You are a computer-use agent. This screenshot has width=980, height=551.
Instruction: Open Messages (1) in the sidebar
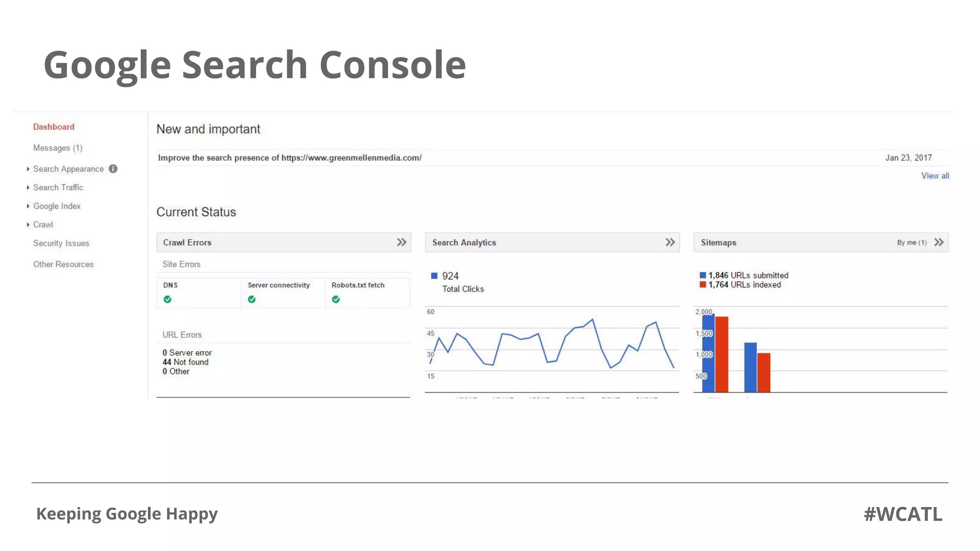tap(58, 148)
